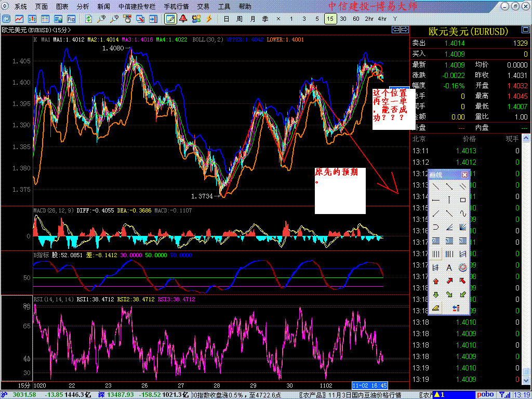
Task: Pick the text annotation 'A' tool
Action: (449, 268)
